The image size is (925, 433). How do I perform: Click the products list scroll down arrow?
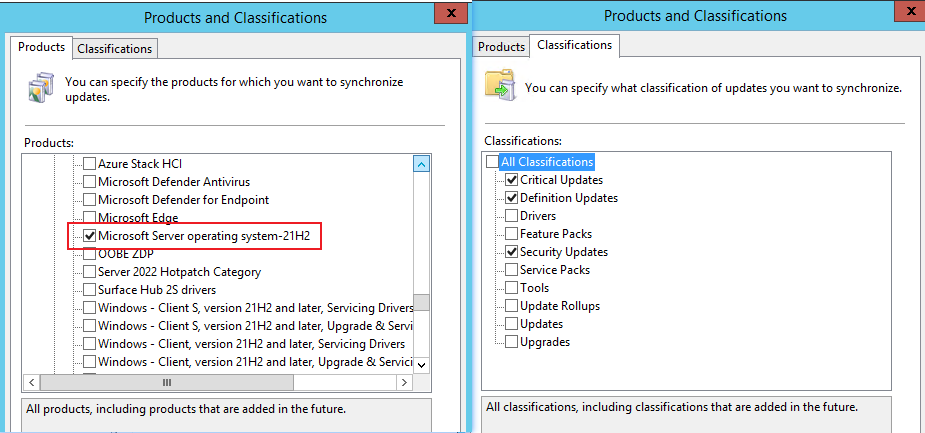[421, 365]
